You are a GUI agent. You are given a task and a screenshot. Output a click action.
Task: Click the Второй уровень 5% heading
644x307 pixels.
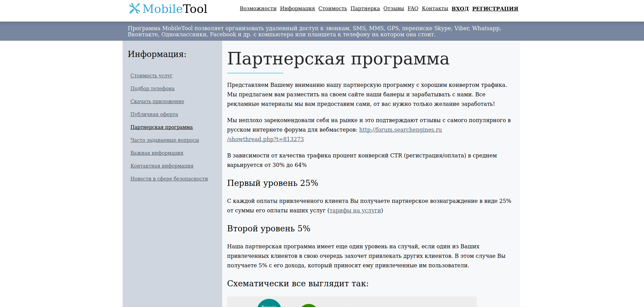coord(269,229)
